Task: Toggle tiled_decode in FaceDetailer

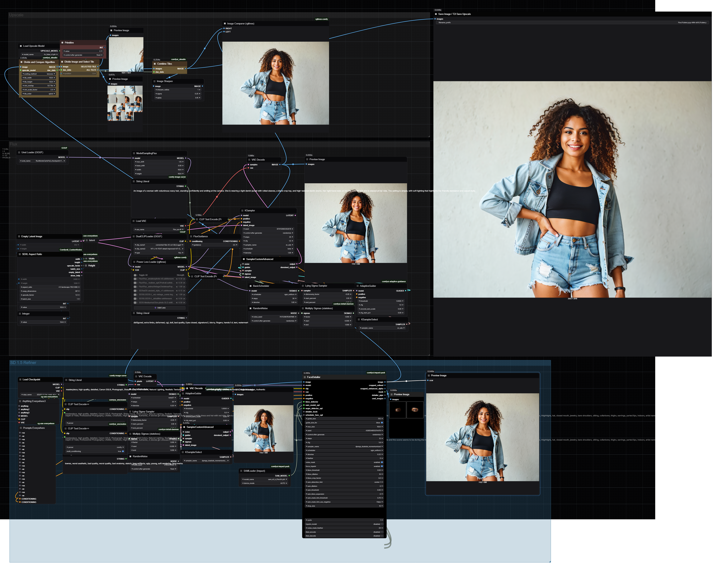Action: click(344, 536)
